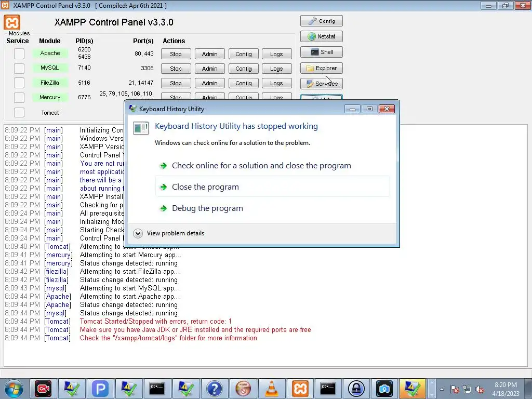Click log line Make sure you have Java JDK
532x399 pixels.
[x=195, y=330]
